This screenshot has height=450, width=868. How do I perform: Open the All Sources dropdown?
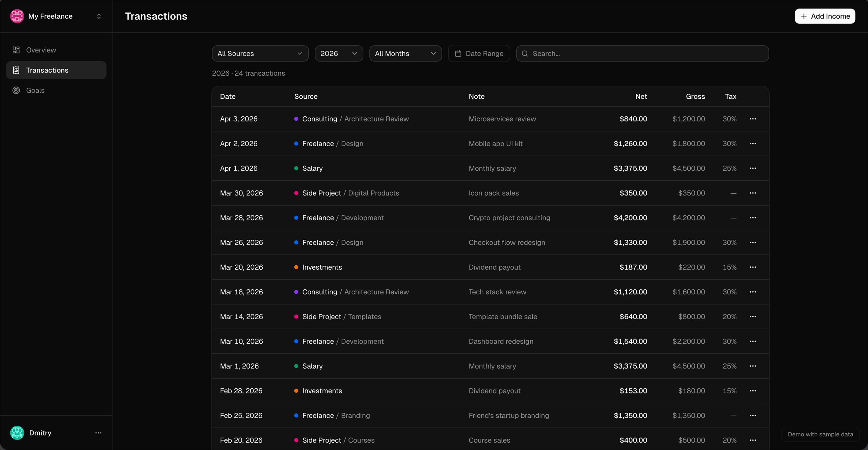click(x=260, y=53)
